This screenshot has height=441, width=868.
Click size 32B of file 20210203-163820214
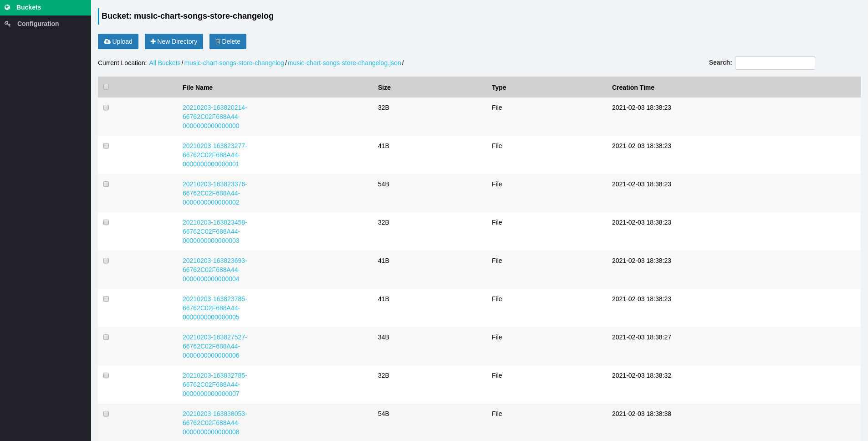[x=383, y=108]
